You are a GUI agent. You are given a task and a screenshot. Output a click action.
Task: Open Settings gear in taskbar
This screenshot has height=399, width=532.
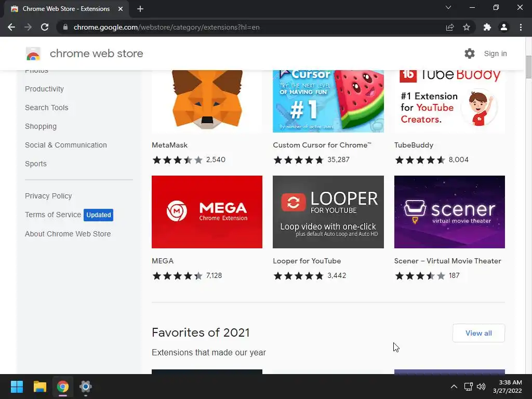(x=86, y=387)
